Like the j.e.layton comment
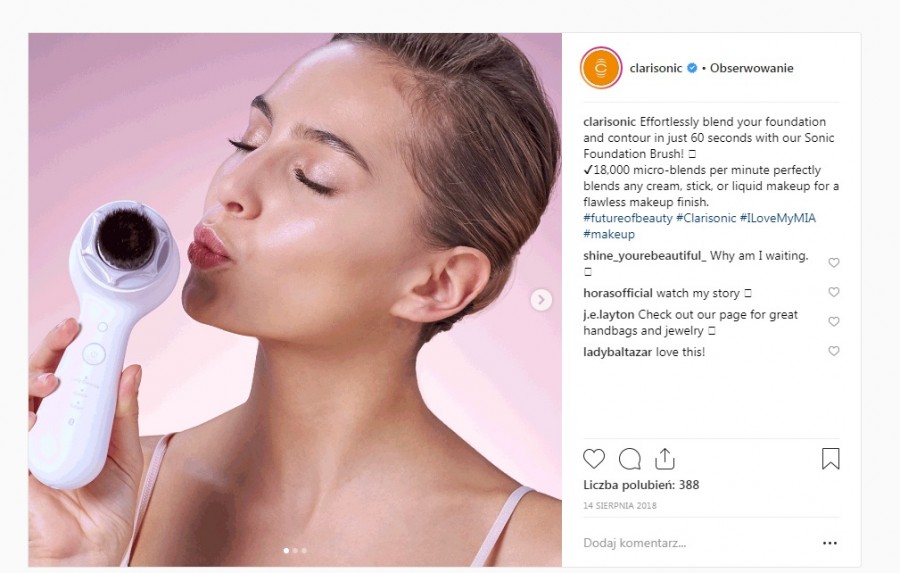 tap(834, 322)
